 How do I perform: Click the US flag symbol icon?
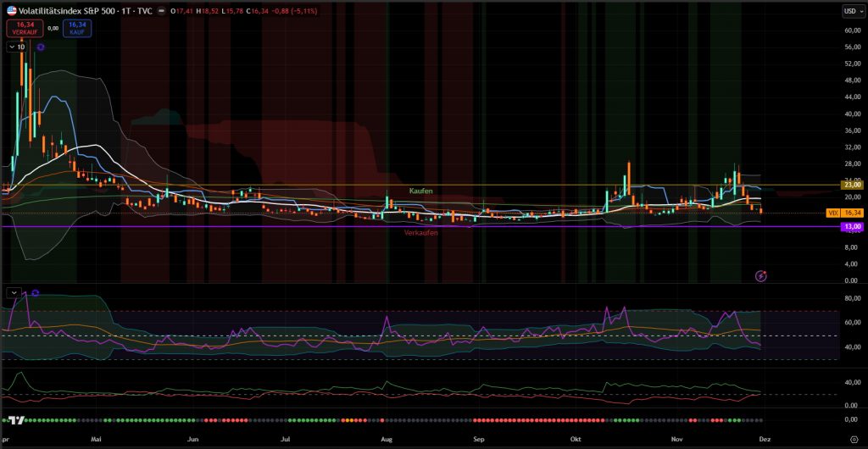[x=11, y=12]
